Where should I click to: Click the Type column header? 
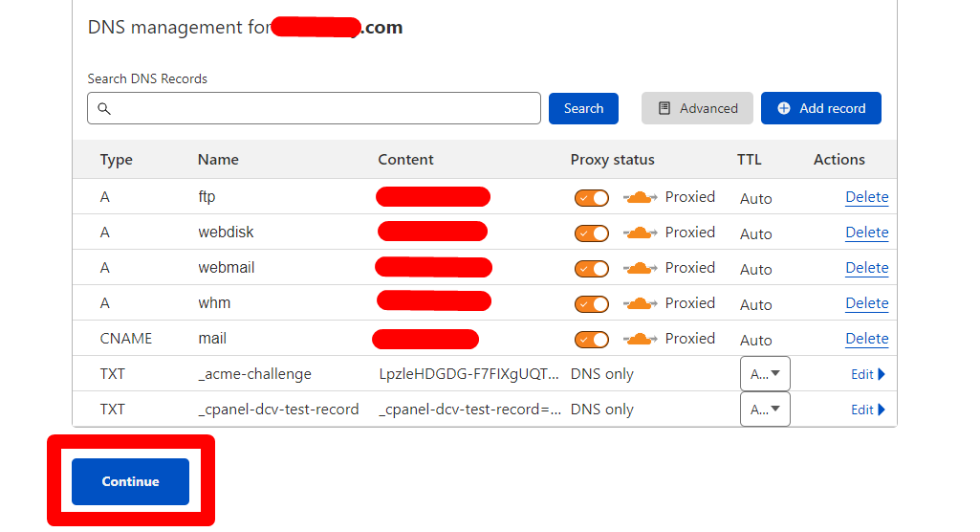click(x=117, y=160)
